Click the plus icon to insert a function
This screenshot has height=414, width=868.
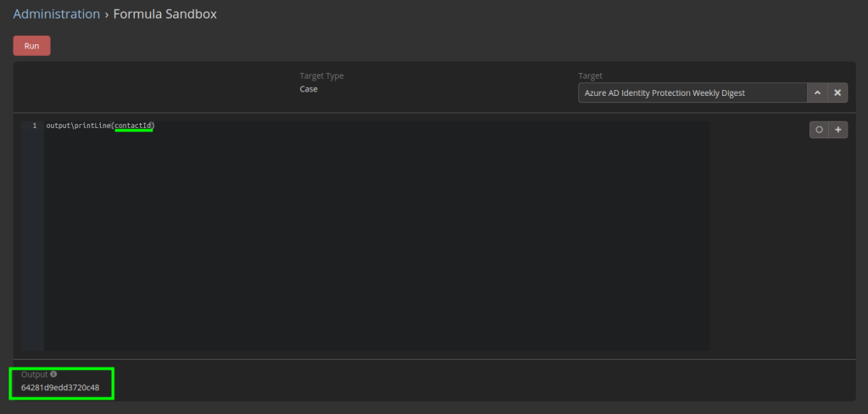[838, 130]
